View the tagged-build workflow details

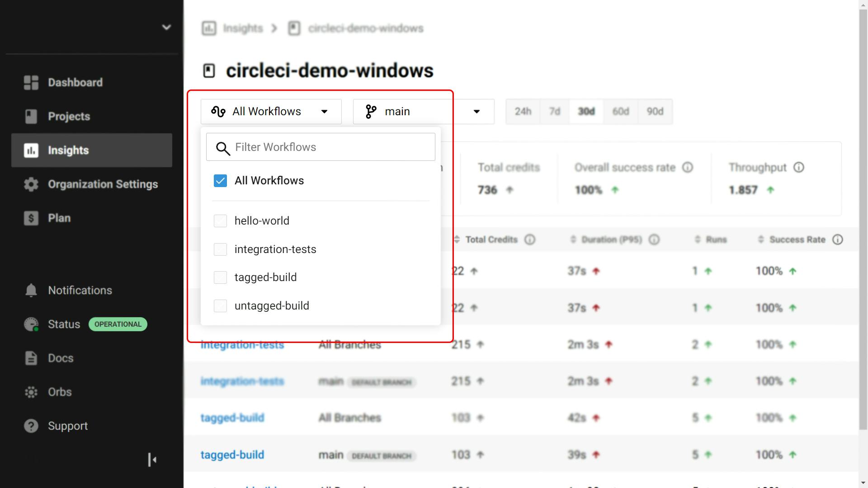tap(232, 418)
